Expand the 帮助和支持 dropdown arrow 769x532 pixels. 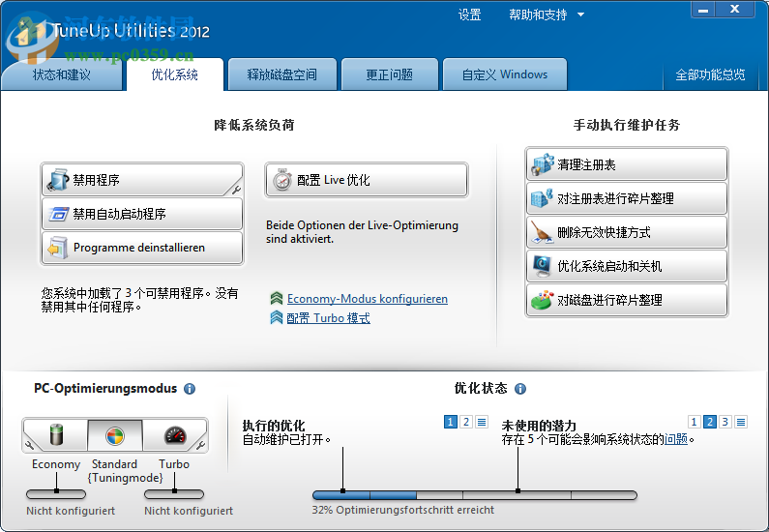(x=580, y=15)
